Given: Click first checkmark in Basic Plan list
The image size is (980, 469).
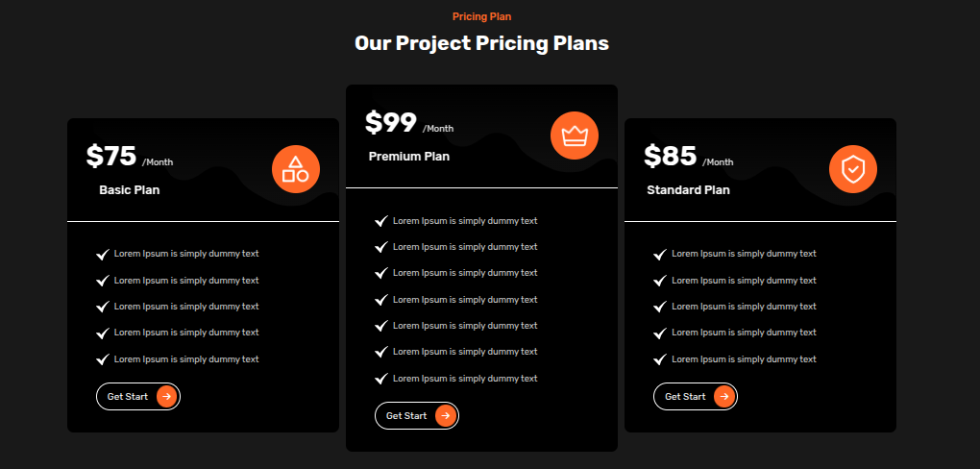Looking at the screenshot, I should click(103, 255).
